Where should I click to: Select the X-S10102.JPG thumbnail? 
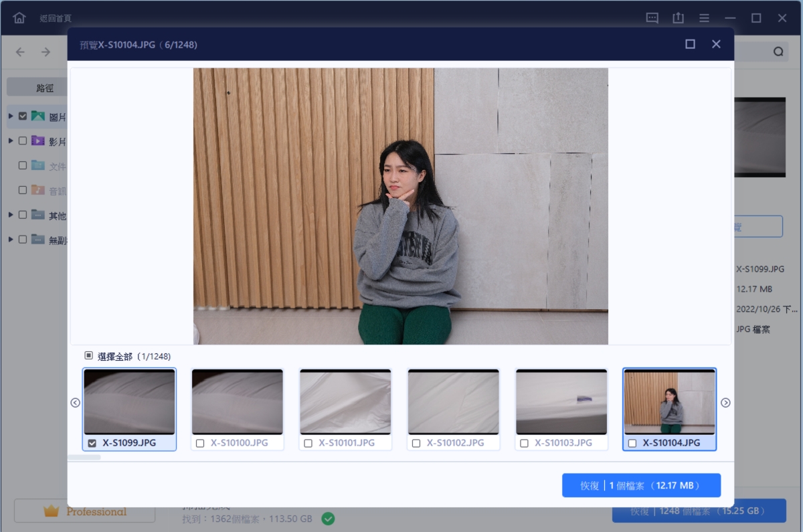pos(453,402)
